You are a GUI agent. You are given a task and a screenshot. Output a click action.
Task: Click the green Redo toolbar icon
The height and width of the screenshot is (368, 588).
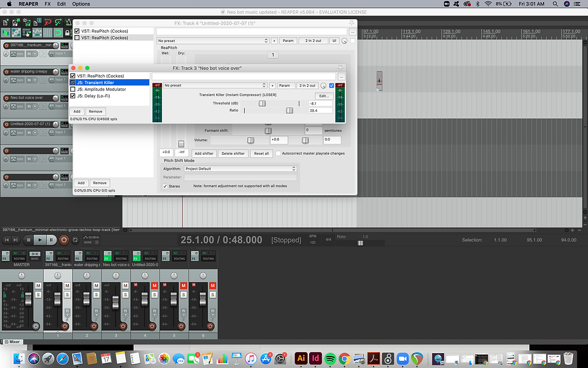[x=58, y=22]
